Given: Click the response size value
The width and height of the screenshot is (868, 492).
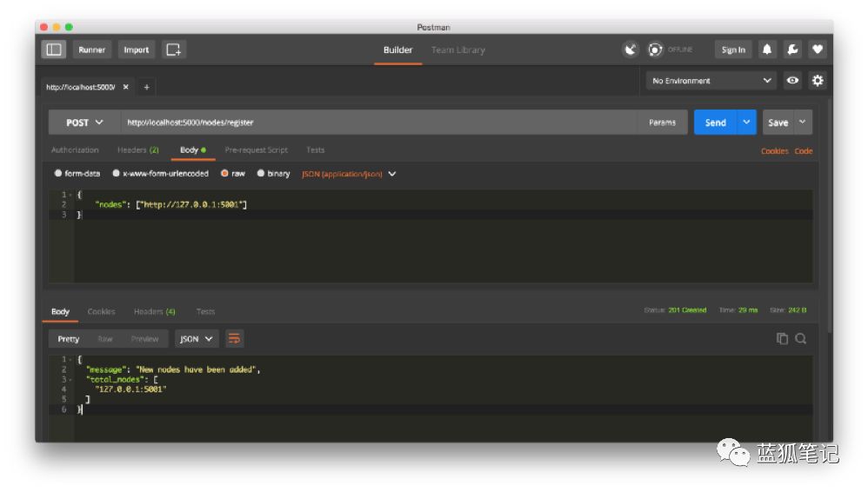Looking at the screenshot, I should 798,310.
